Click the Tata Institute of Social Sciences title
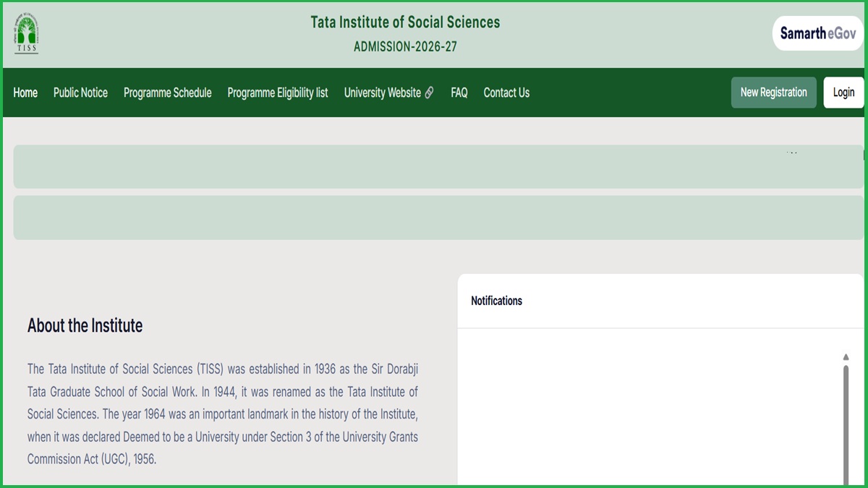 point(404,22)
